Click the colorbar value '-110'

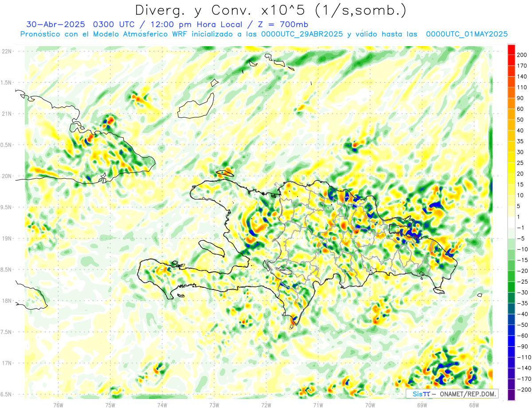[x=524, y=357]
